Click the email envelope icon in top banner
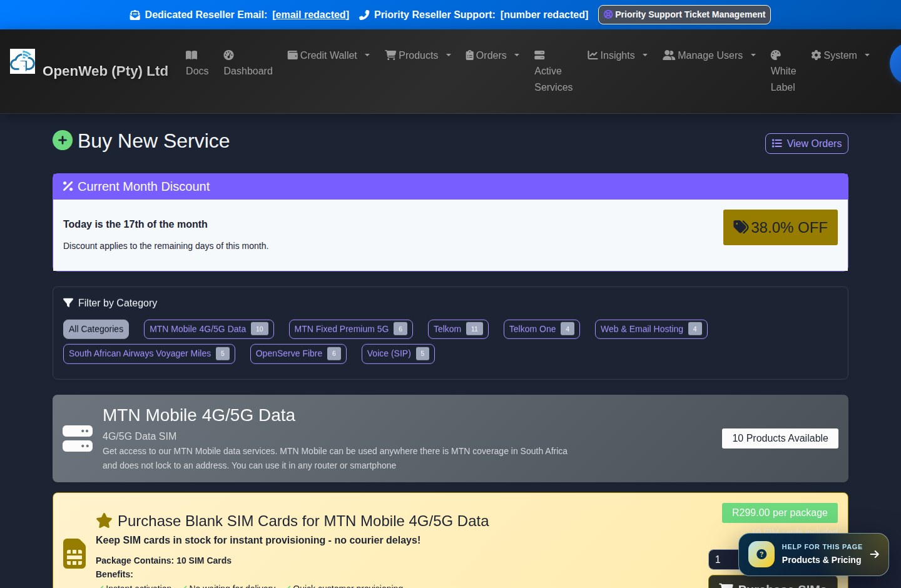Screen dimensions: 901x588 pyautogui.click(x=135, y=15)
